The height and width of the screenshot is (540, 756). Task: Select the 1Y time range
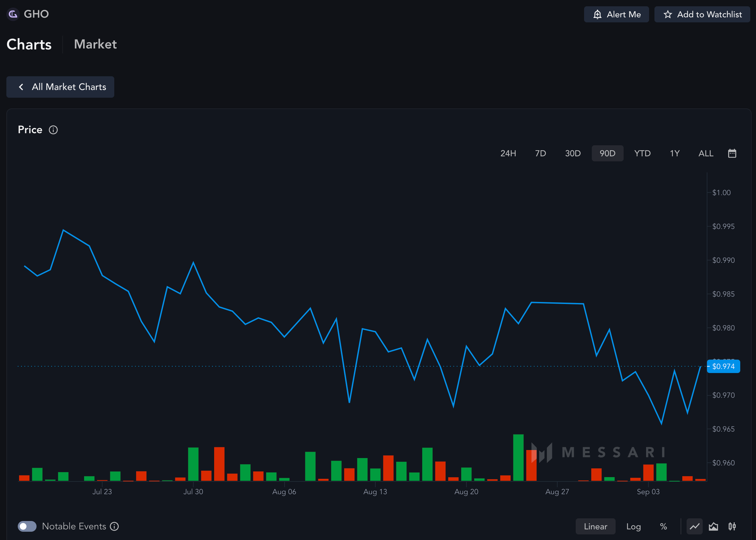[674, 153]
